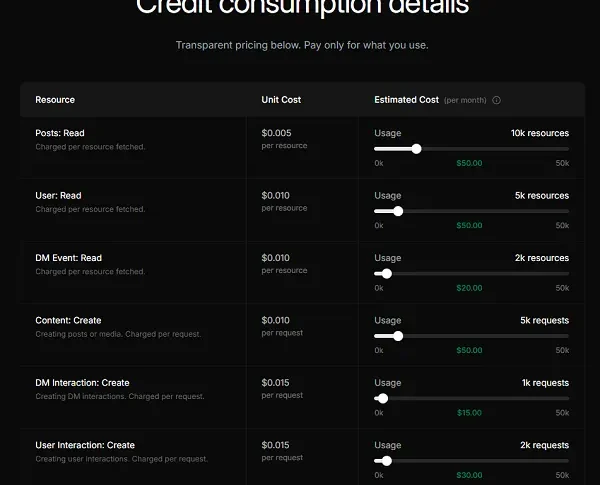Click the User Interaction: Create row title

(x=85, y=445)
